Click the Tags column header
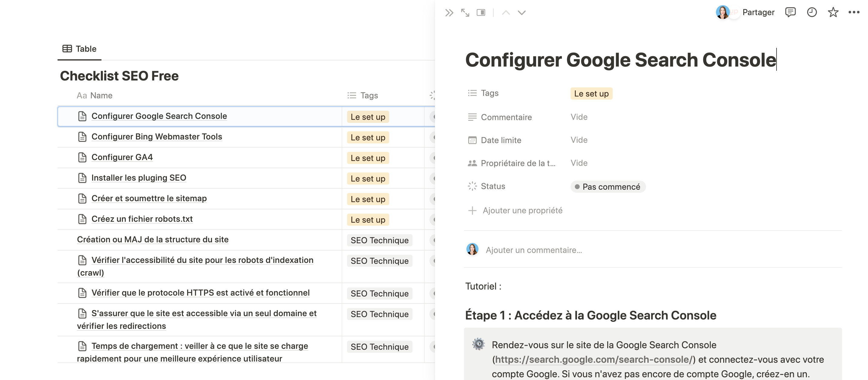The image size is (868, 380). pos(363,96)
